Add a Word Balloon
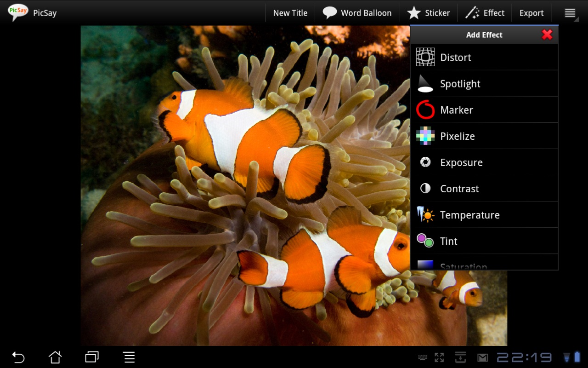 pos(357,13)
